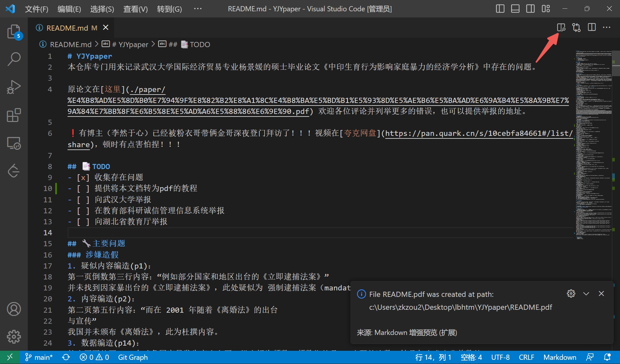
Task: Open ## TODO breadcrumb dropdown
Action: pyautogui.click(x=184, y=44)
